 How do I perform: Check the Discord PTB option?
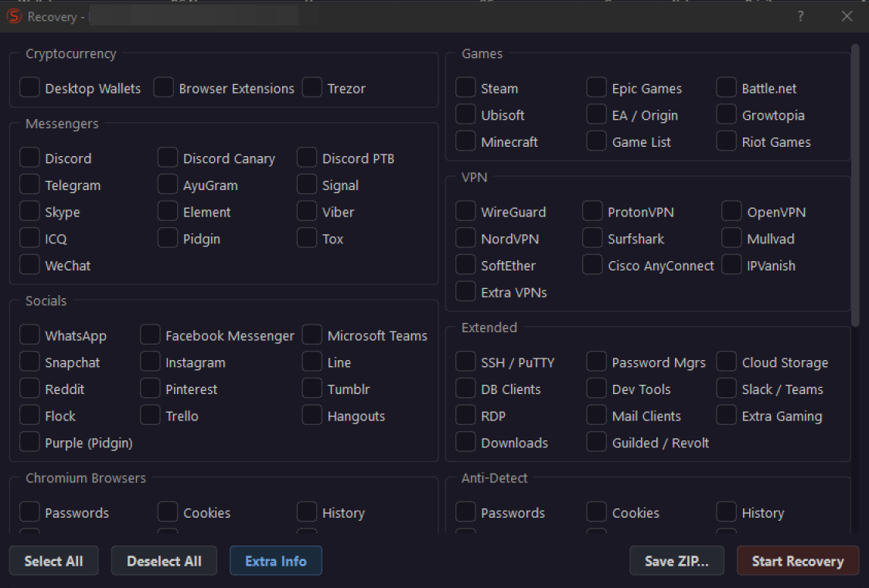pyautogui.click(x=306, y=158)
